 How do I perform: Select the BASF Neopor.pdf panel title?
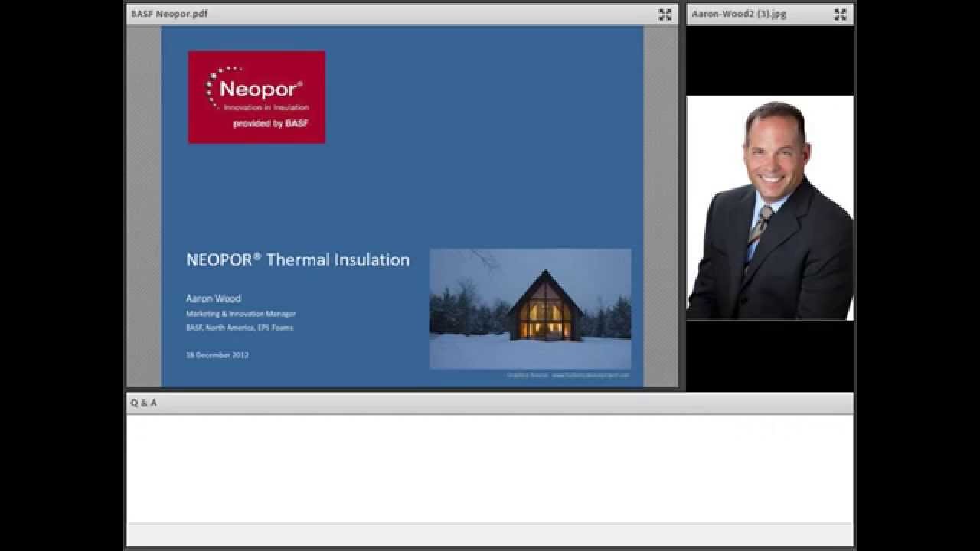(x=169, y=14)
